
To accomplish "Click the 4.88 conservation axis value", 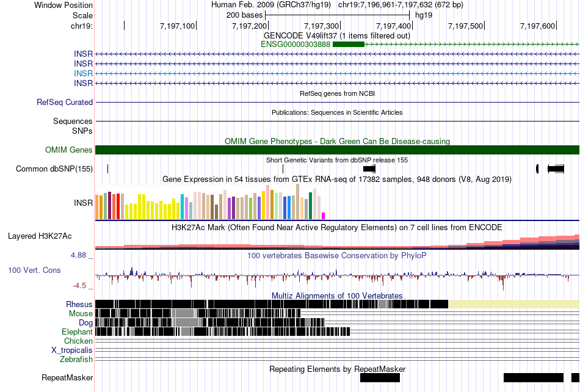I will point(78,255).
